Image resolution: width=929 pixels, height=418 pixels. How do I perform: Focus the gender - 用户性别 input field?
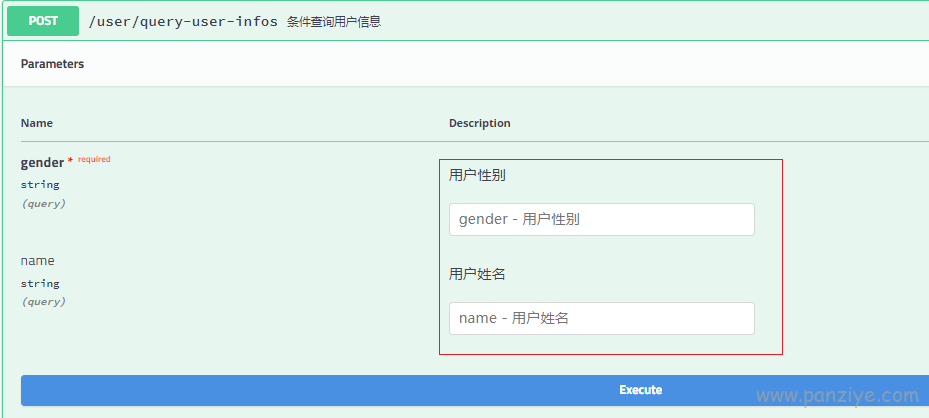602,220
